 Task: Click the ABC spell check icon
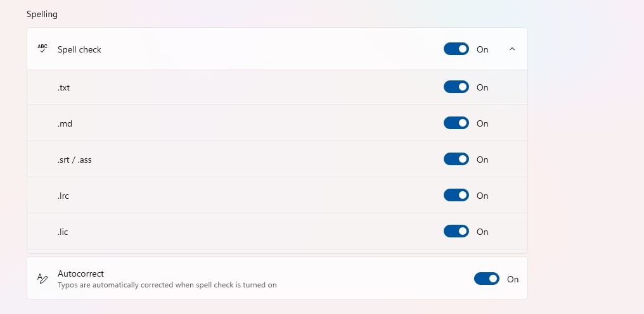(42, 49)
